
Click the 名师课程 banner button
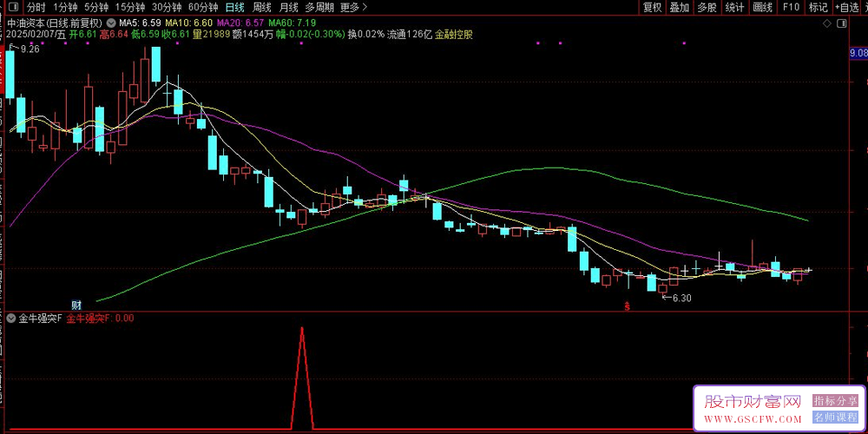click(x=835, y=417)
